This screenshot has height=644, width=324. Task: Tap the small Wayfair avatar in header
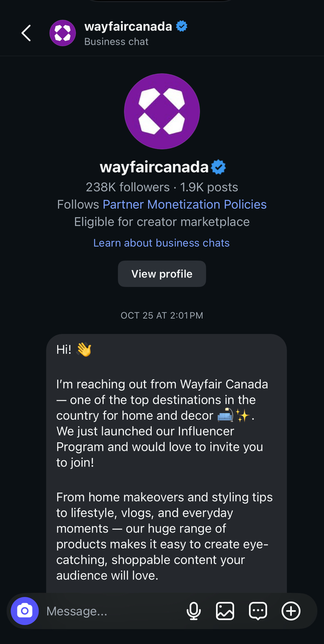[62, 33]
